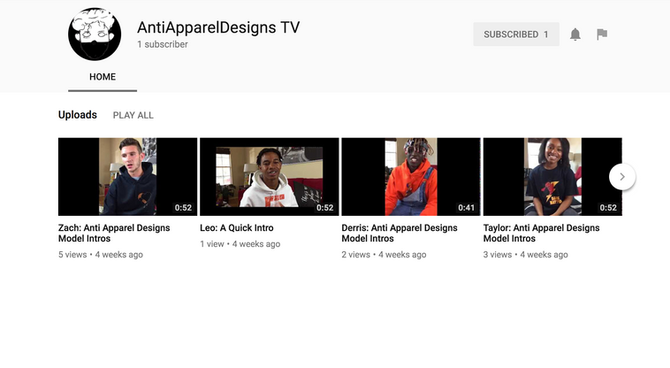
Task: Click the notification bell icon
Action: pyautogui.click(x=575, y=34)
